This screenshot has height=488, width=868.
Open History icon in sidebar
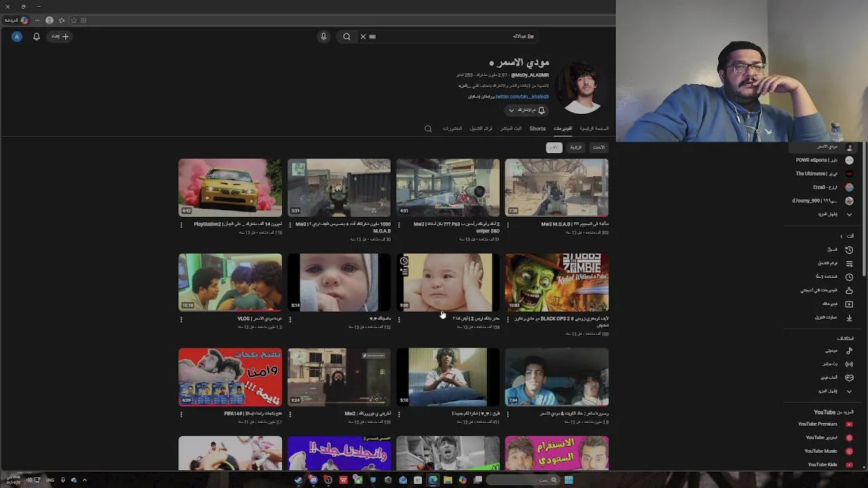[x=849, y=249]
